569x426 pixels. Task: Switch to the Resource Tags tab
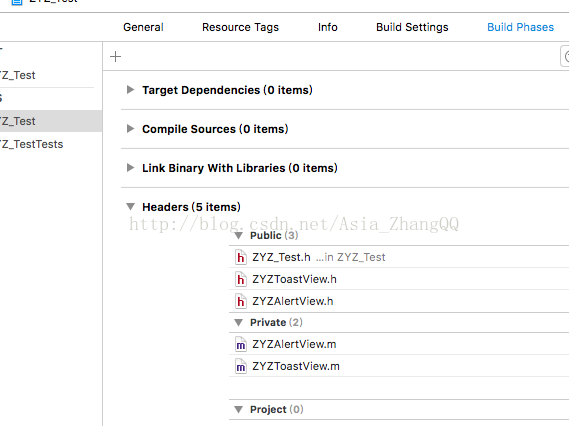tap(240, 27)
